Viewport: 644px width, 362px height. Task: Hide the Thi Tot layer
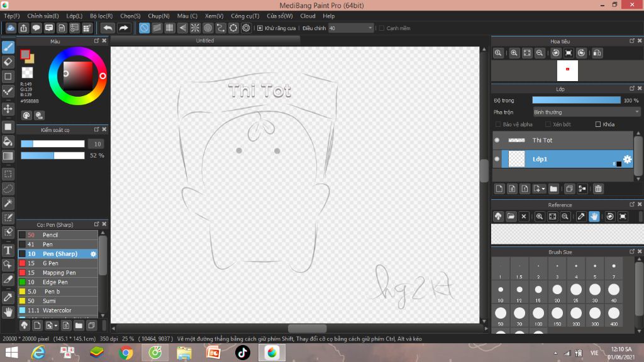pos(497,140)
